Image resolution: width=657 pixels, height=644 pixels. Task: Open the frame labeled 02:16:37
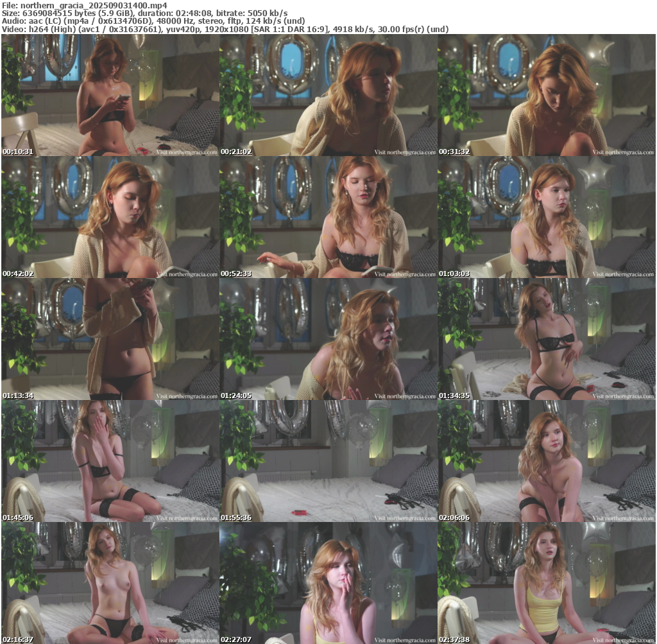[110, 583]
